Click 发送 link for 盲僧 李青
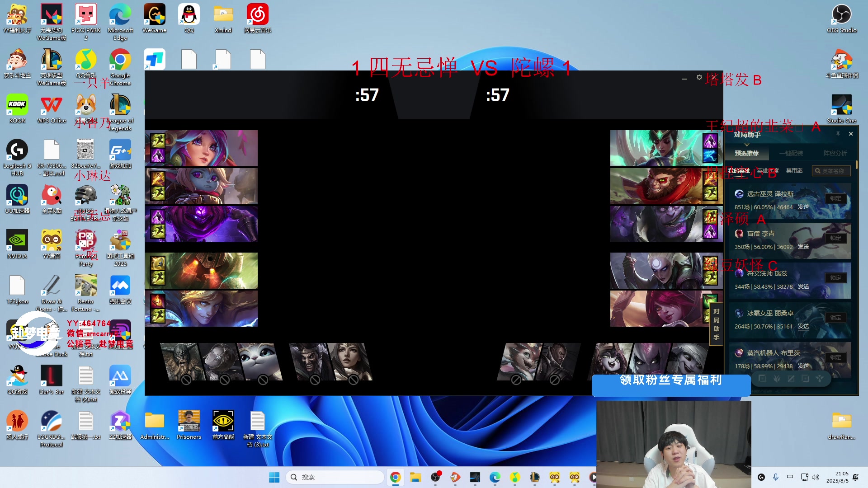Image resolution: width=868 pixels, height=488 pixels. tap(803, 247)
